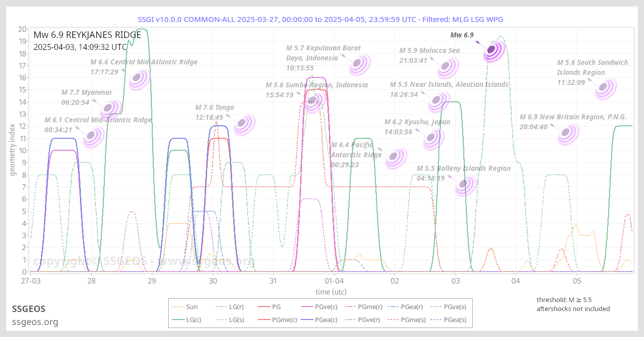Click the SSGI v10.0.0 chart title text
This screenshot has height=337, width=644.
pos(321,19)
